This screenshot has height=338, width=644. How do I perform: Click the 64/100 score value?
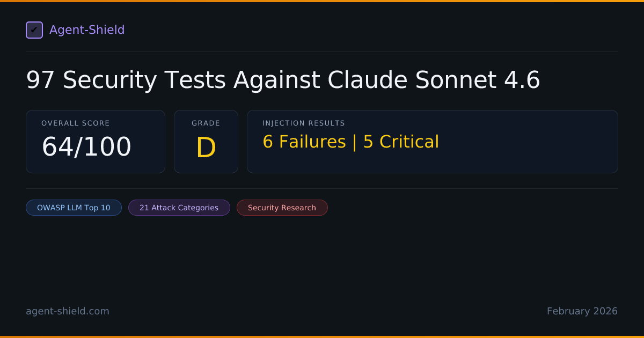tap(86, 146)
